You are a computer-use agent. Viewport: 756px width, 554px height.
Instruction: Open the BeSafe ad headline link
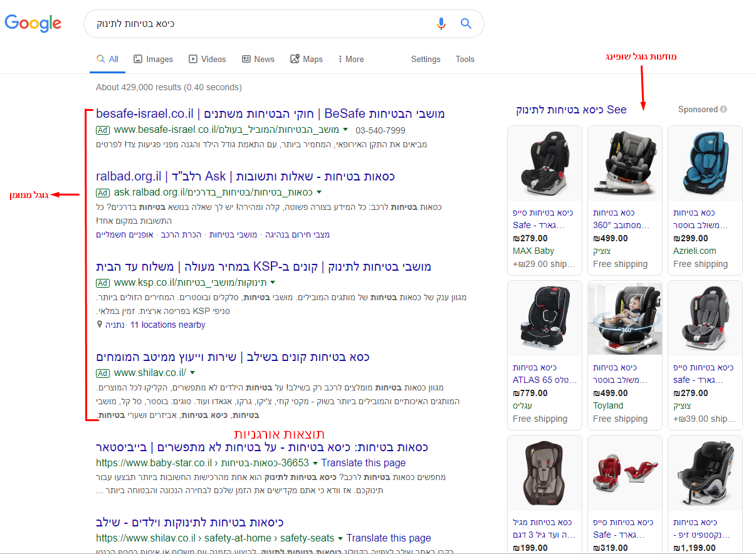tap(270, 113)
